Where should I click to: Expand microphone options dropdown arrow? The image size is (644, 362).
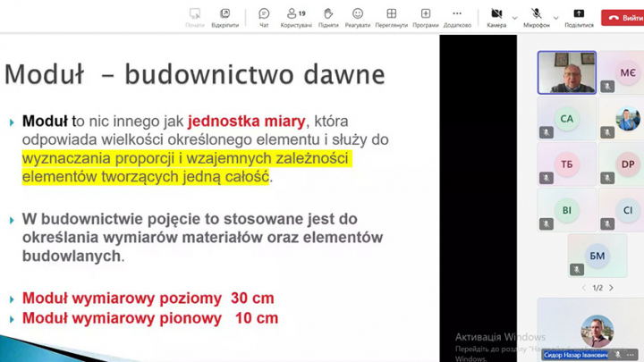pos(555,17)
